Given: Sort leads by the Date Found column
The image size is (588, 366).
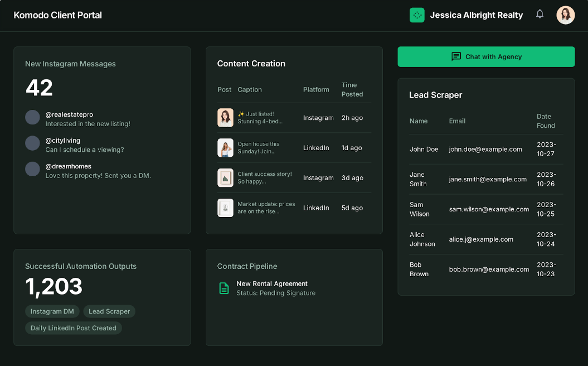Looking at the screenshot, I should pos(546,121).
